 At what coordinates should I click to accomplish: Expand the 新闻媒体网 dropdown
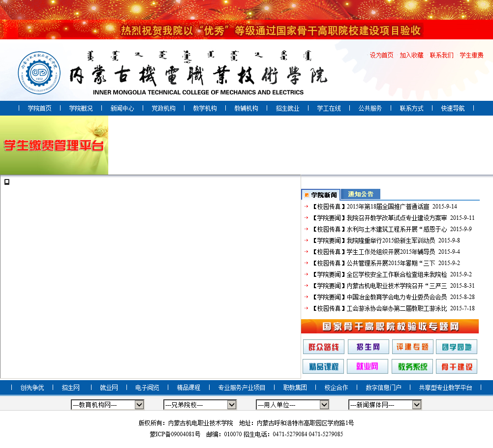(x=385, y=405)
